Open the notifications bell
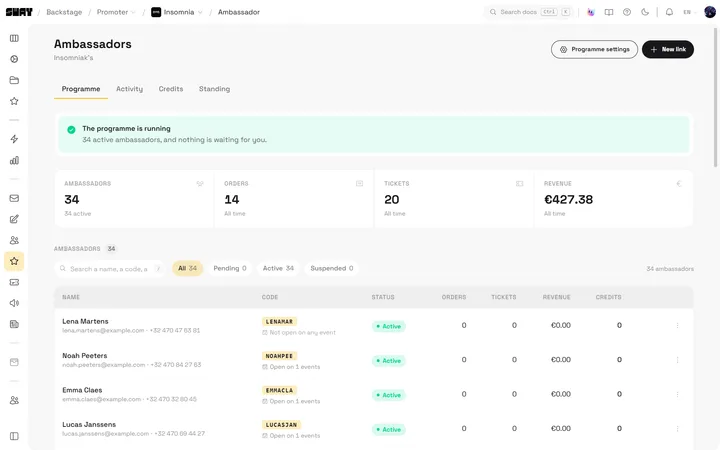The image size is (720, 450). coord(669,12)
